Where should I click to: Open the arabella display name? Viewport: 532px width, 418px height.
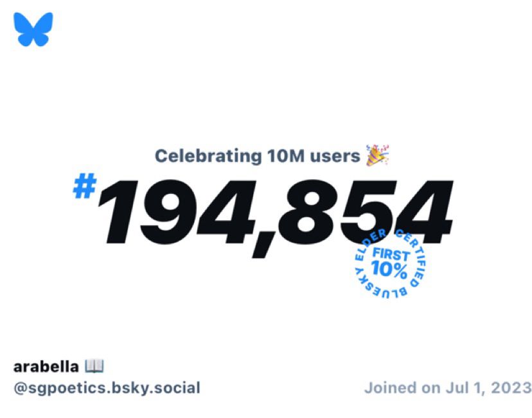(46, 367)
